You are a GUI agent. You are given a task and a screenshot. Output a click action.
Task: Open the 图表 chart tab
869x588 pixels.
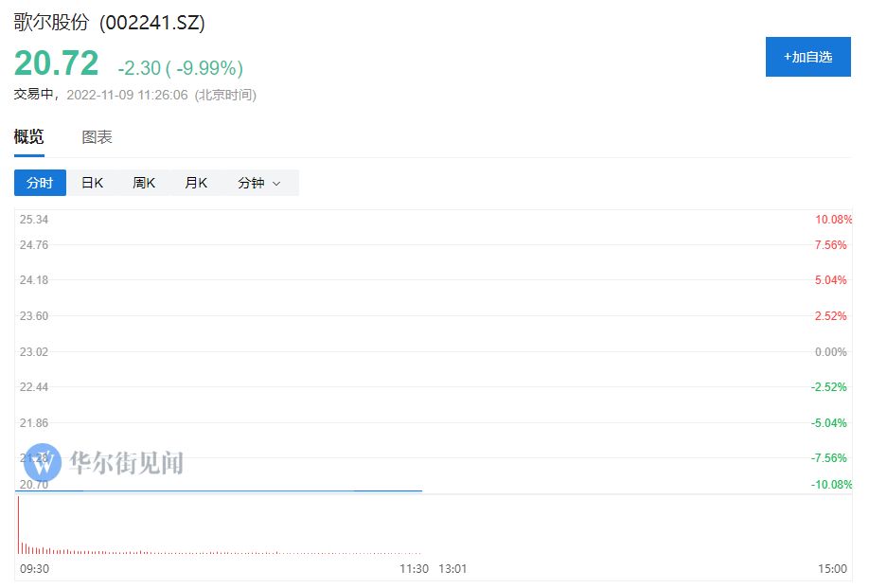(x=97, y=137)
